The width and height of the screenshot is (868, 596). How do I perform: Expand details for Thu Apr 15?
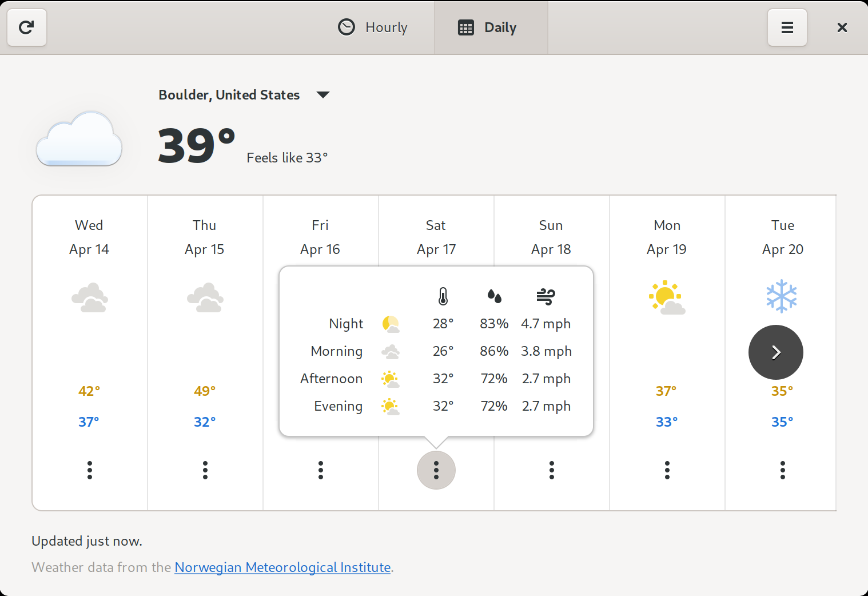point(205,470)
